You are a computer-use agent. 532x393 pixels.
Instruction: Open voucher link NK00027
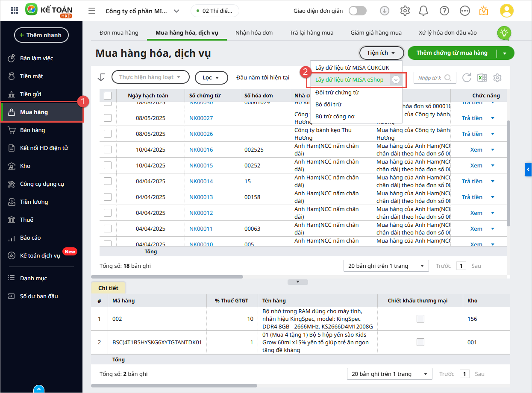201,118
